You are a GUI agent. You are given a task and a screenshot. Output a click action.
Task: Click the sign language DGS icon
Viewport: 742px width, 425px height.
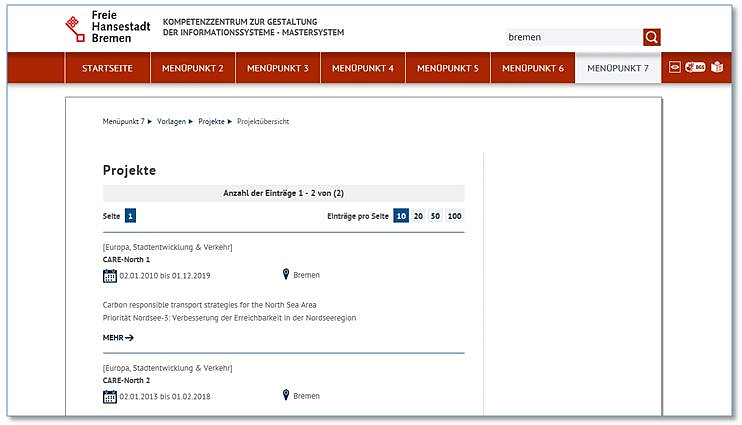695,68
